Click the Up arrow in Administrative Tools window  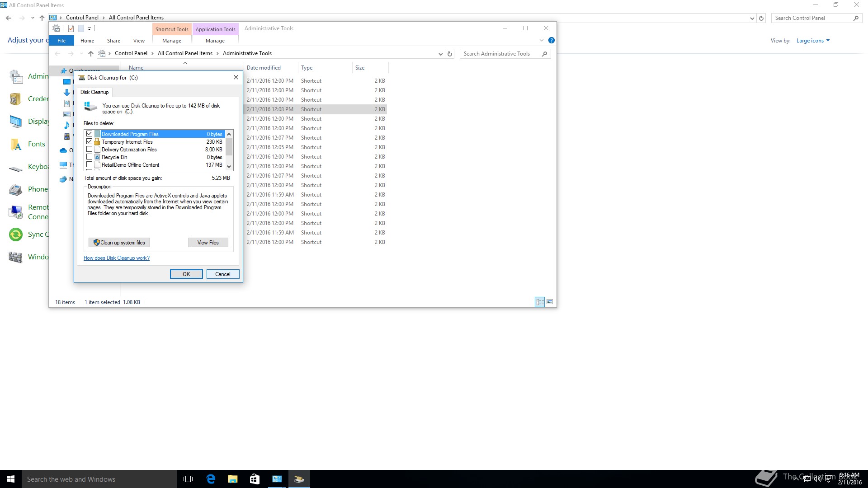91,54
